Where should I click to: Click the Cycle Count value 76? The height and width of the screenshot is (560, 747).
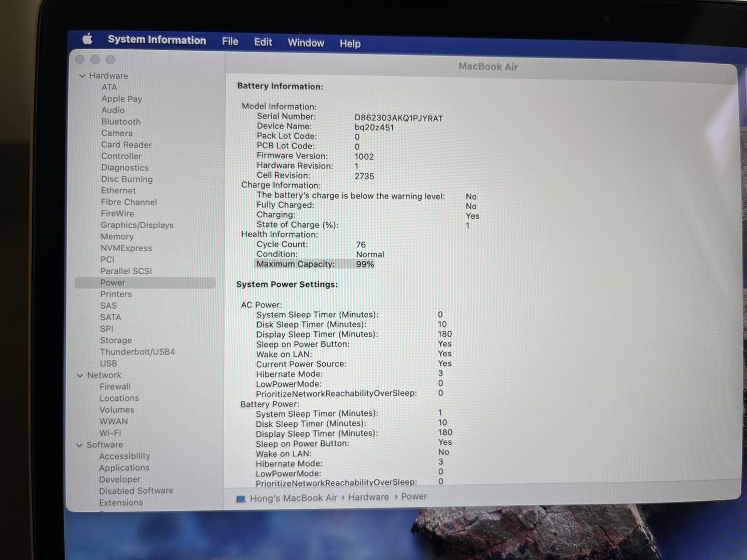[361, 245]
